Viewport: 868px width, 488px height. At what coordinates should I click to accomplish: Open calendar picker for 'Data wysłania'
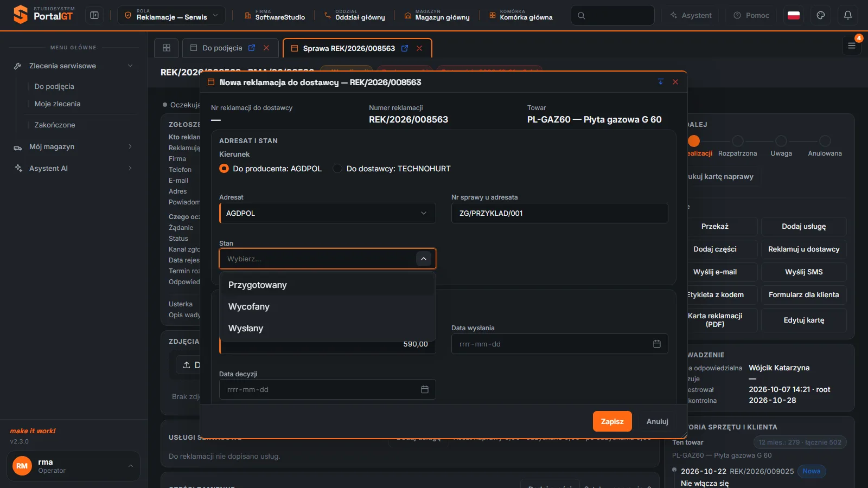pos(656,344)
